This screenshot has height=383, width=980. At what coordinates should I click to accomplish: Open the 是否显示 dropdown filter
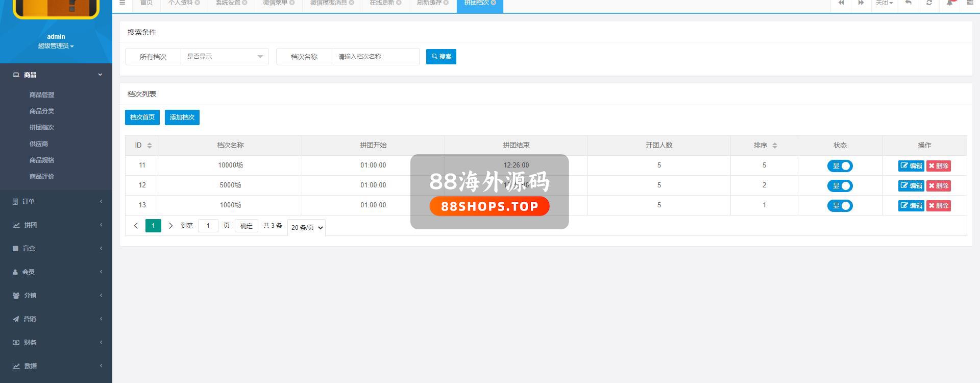pyautogui.click(x=225, y=57)
